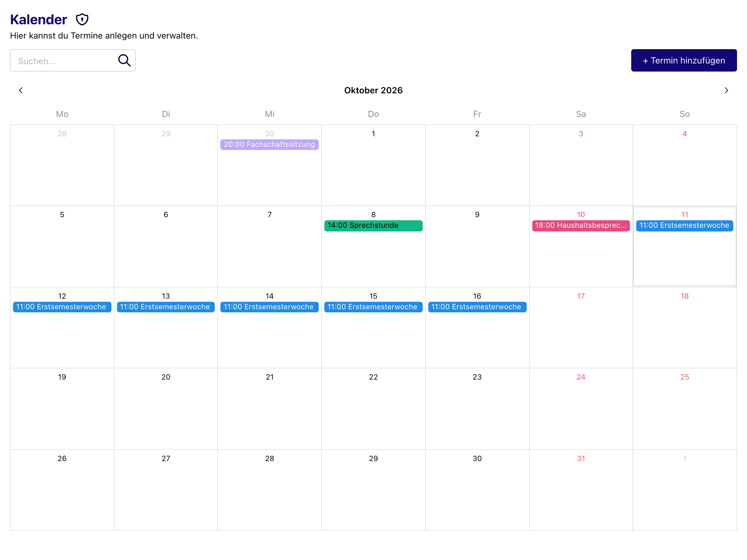Select Saturday day 17

pyautogui.click(x=580, y=328)
